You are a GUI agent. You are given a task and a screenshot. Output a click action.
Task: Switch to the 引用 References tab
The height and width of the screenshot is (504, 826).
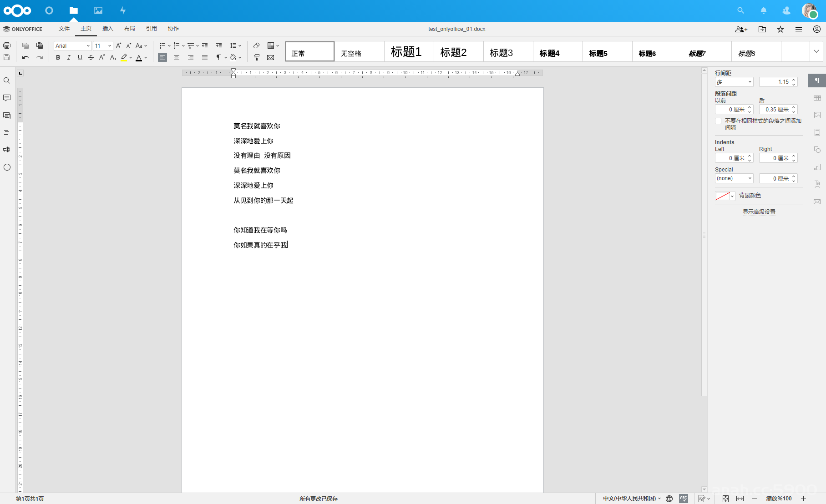[x=152, y=29]
